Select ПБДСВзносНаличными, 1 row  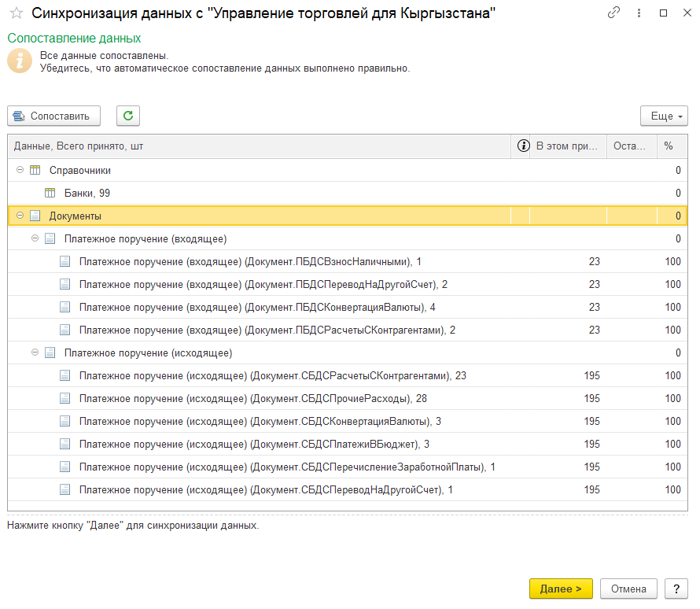(348, 261)
